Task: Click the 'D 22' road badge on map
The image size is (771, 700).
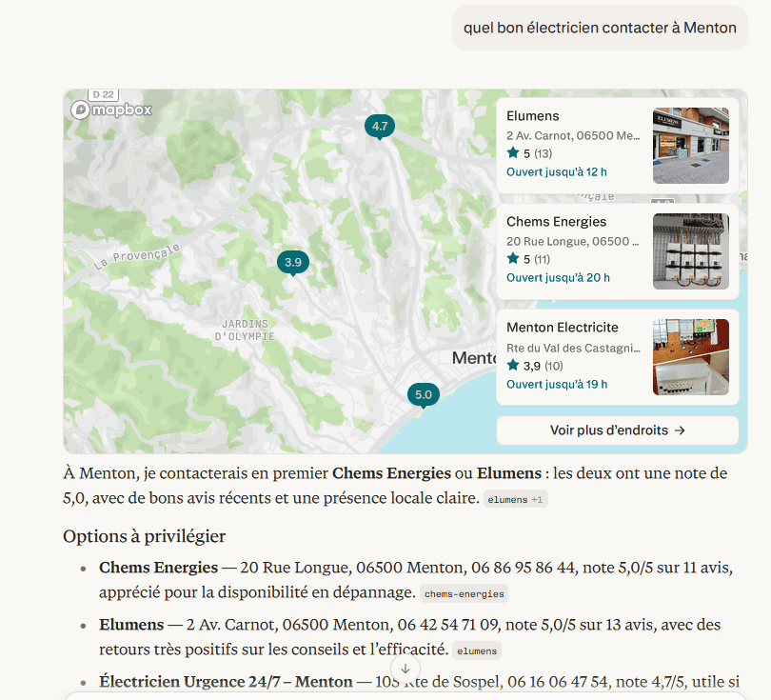Action: [x=103, y=94]
